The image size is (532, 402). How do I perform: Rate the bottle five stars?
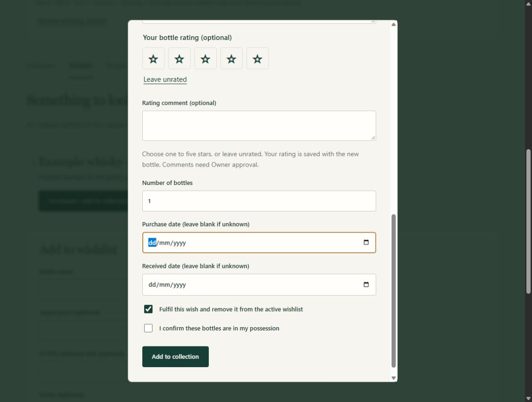[257, 59]
